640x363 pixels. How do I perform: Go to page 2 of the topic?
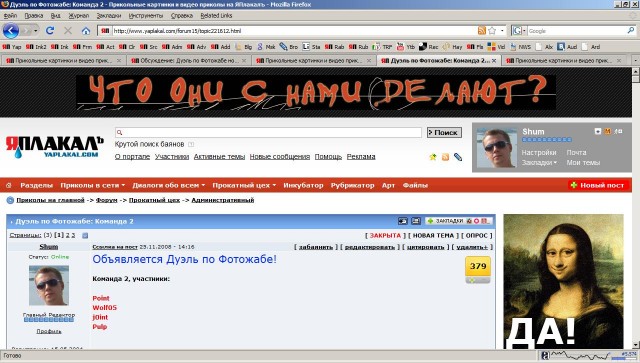67,236
